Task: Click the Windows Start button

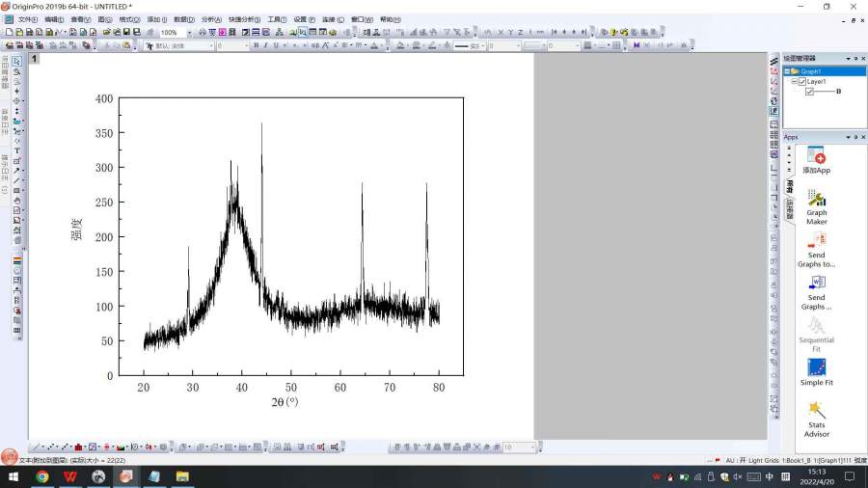Action: 14,476
